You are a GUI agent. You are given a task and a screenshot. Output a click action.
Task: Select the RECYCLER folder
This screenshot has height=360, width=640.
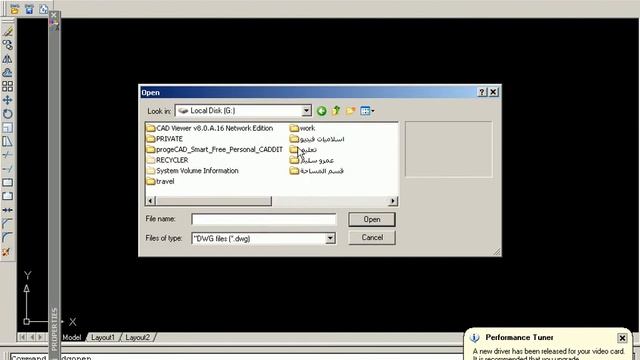[167, 160]
